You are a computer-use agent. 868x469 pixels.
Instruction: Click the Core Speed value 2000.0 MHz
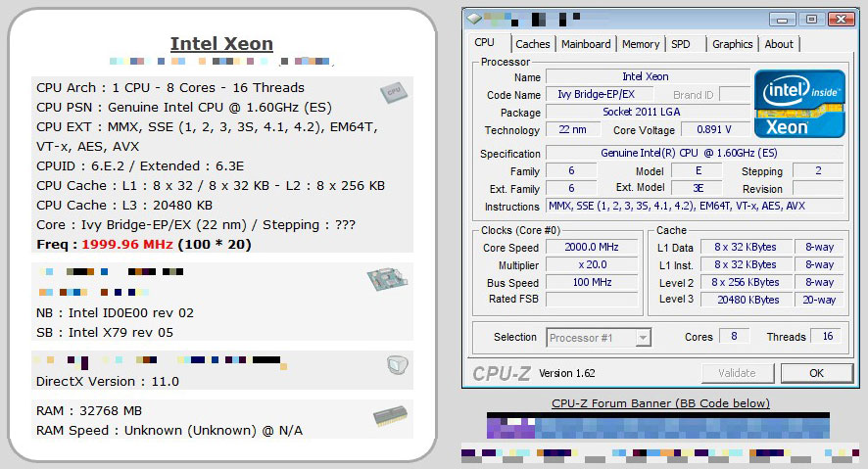coord(592,247)
